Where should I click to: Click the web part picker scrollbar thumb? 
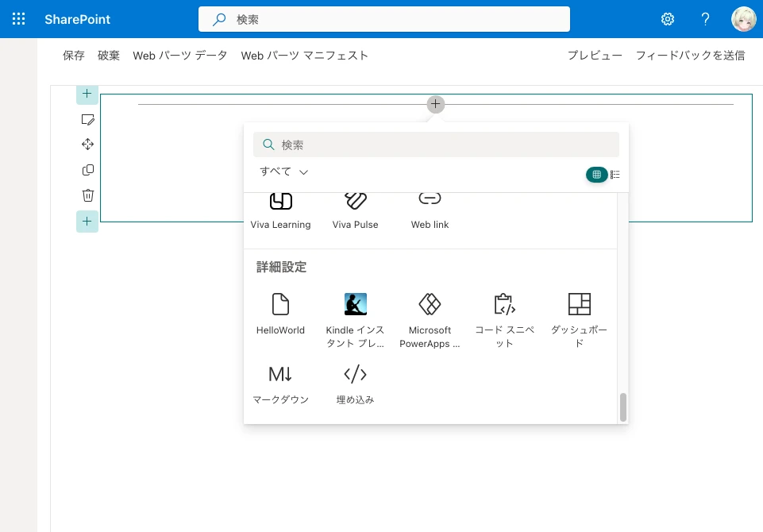pos(623,407)
